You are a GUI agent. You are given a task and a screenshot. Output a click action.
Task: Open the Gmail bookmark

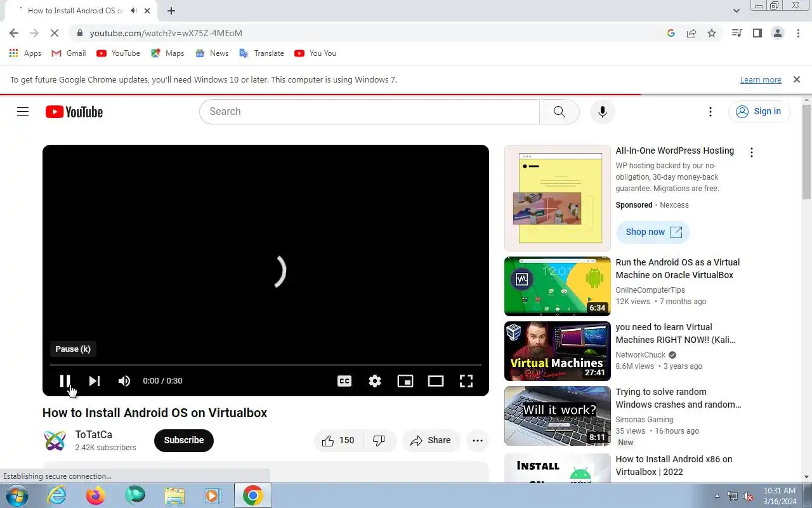click(69, 53)
